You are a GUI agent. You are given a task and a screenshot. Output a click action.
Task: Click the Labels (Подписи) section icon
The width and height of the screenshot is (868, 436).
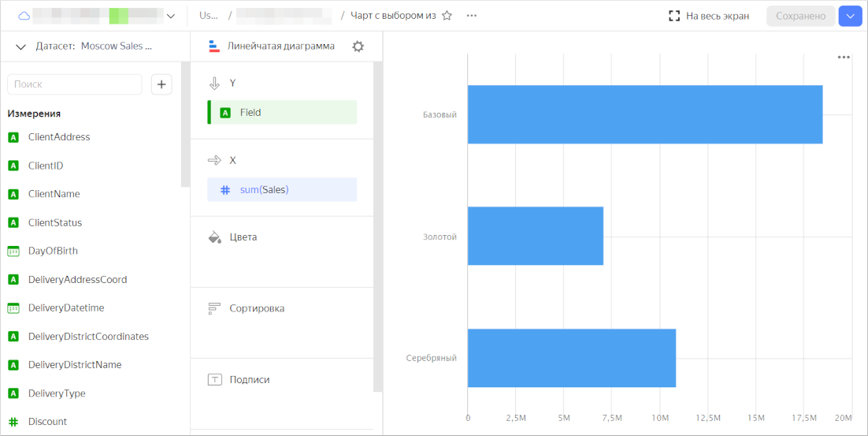pos(214,380)
